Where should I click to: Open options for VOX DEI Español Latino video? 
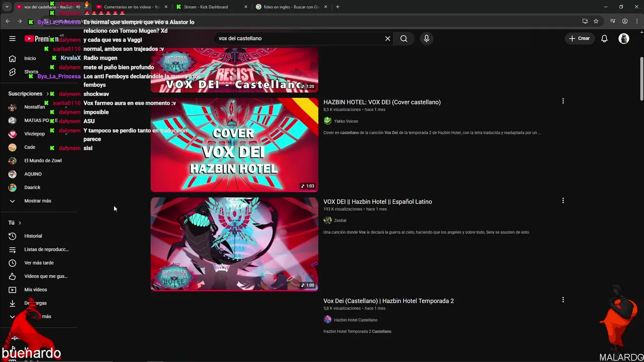(x=563, y=201)
